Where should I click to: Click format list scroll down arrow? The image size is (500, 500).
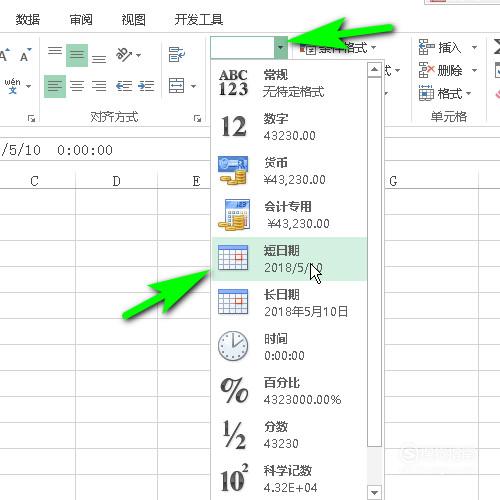(374, 492)
